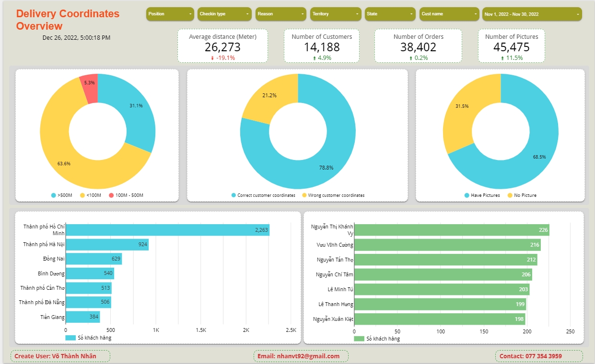Click the Nguyễn Xuân Kiệt bar
This screenshot has width=595, height=364.
(x=440, y=319)
